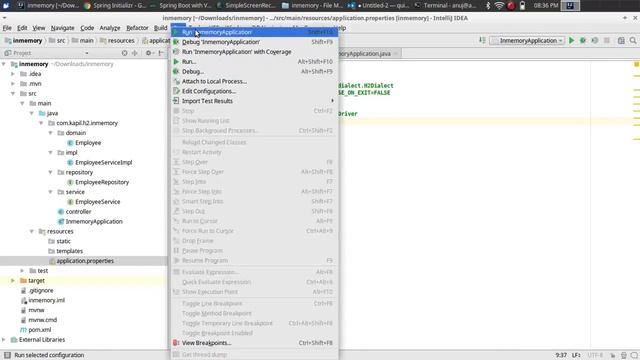The image size is (640, 360).
Task: Click main breadcrumb in navigation bar
Action: click(83, 40)
